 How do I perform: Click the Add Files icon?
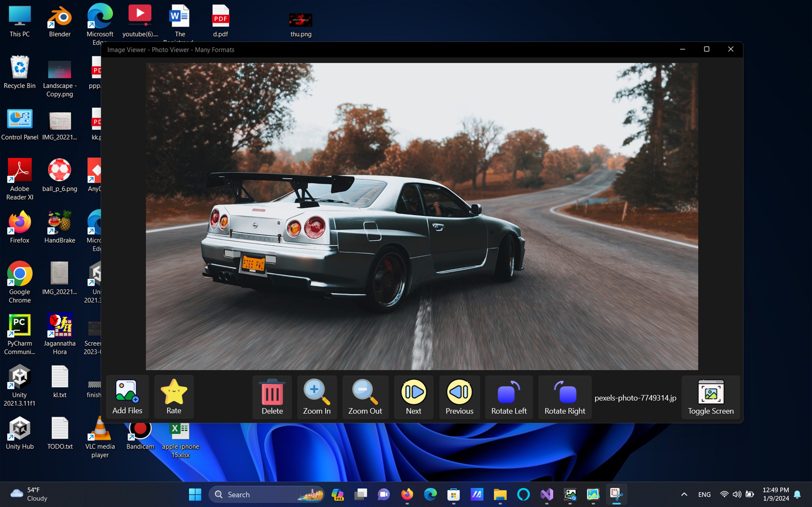[x=127, y=396]
